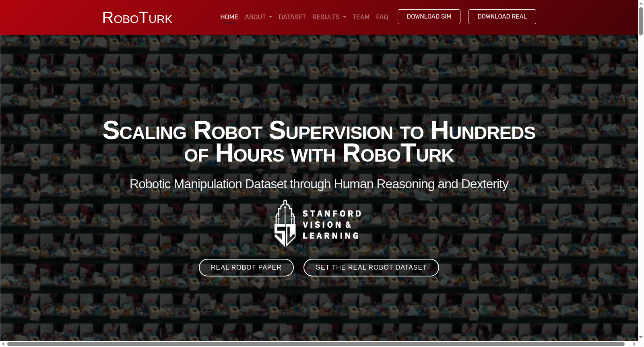Get the Real Robot Dataset
The image size is (644, 347).
click(x=371, y=268)
